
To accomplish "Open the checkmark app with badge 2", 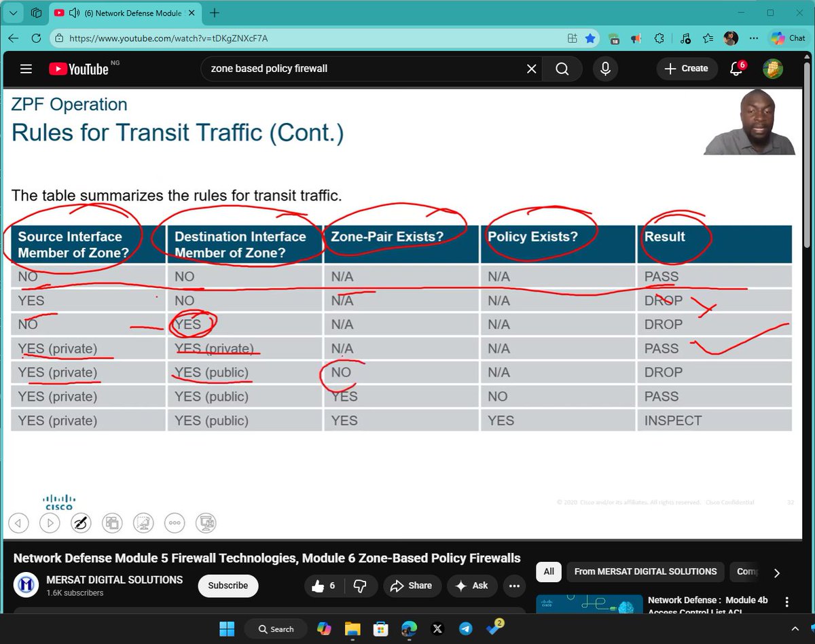I will pyautogui.click(x=495, y=628).
